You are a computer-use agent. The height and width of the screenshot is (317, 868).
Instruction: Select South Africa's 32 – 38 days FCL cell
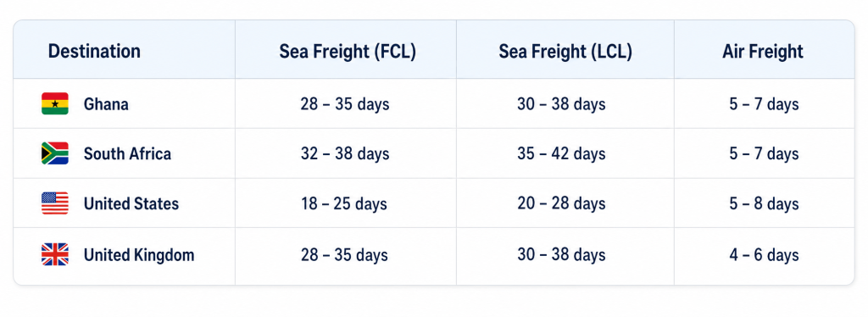(345, 153)
